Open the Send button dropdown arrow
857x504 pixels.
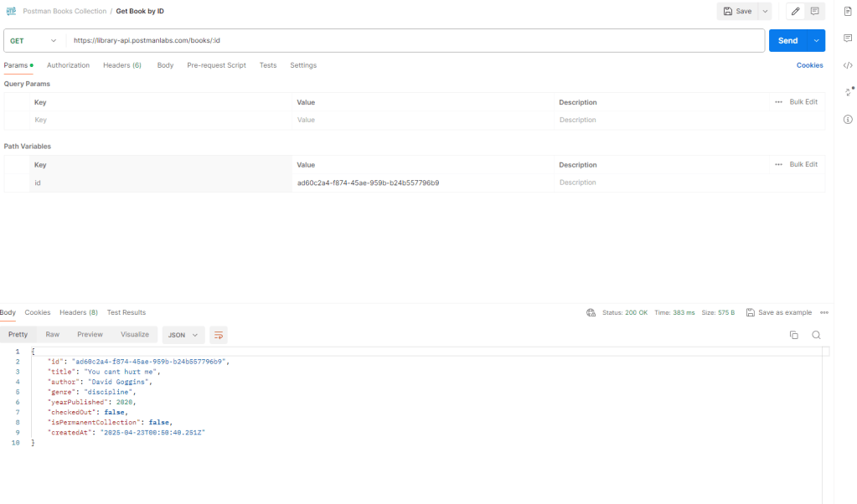[x=817, y=40]
